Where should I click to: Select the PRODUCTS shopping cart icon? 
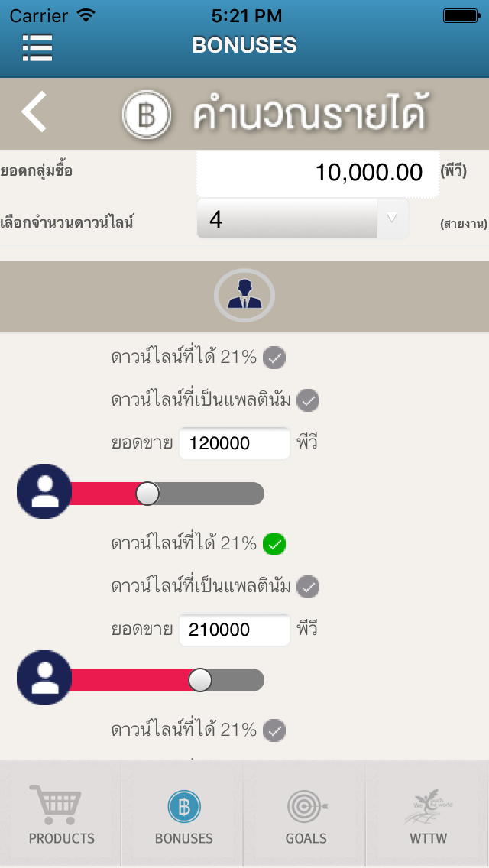tap(60, 805)
